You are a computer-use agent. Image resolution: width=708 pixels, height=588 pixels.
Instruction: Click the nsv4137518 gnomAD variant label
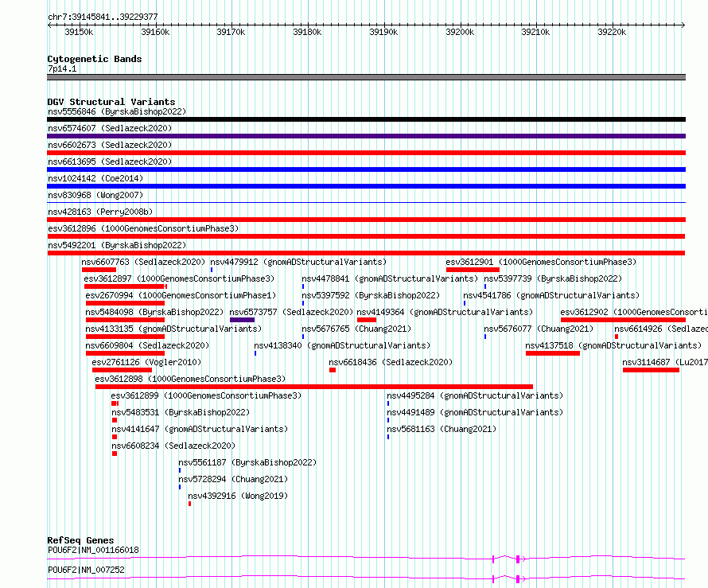point(613,345)
